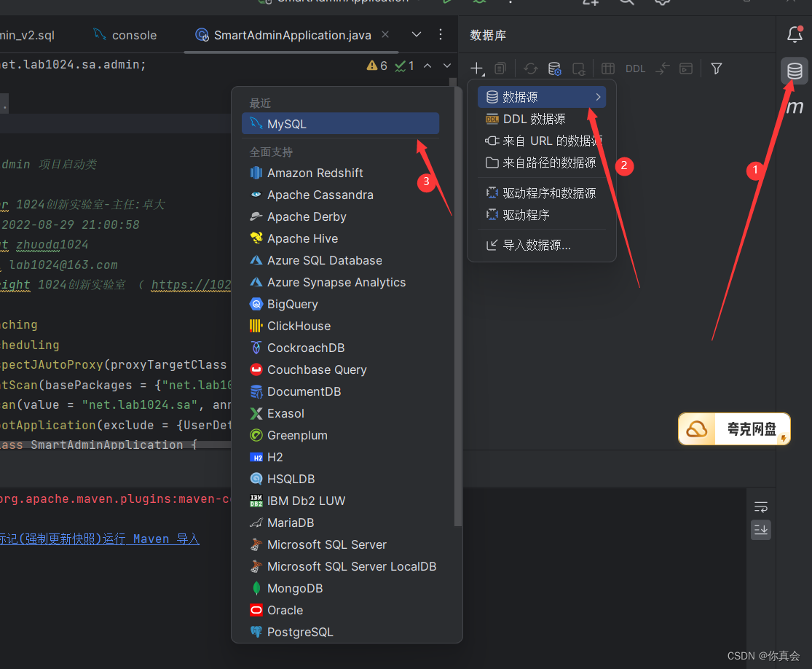Image resolution: width=812 pixels, height=669 pixels.
Task: Click the DDL toolbar button
Action: tap(635, 69)
